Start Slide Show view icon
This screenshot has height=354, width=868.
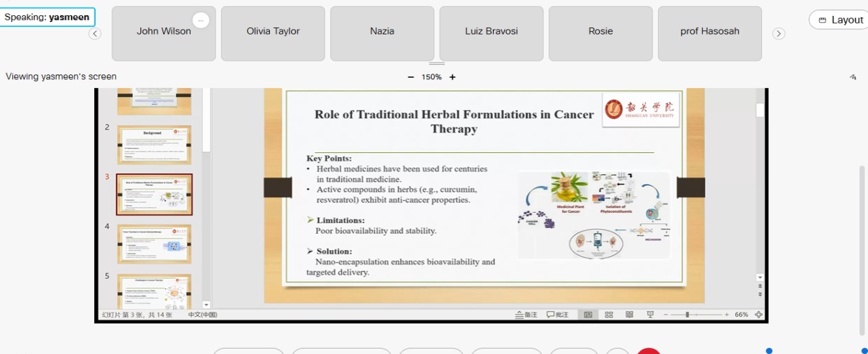click(650, 315)
